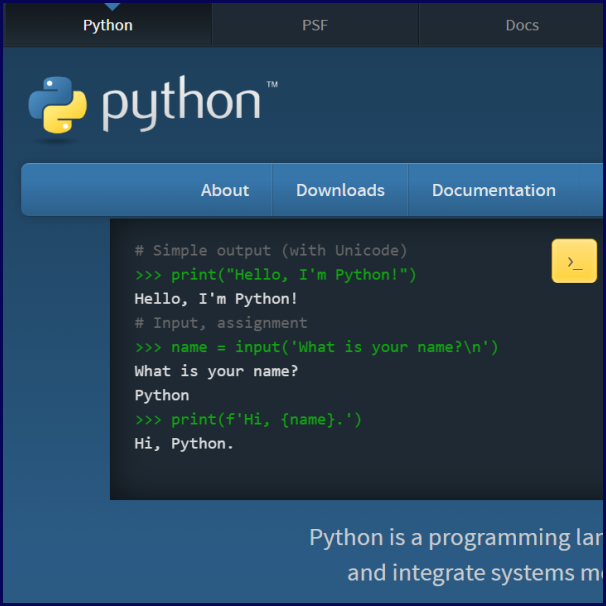Open the Downloads menu
The image size is (606, 606).
click(x=340, y=190)
